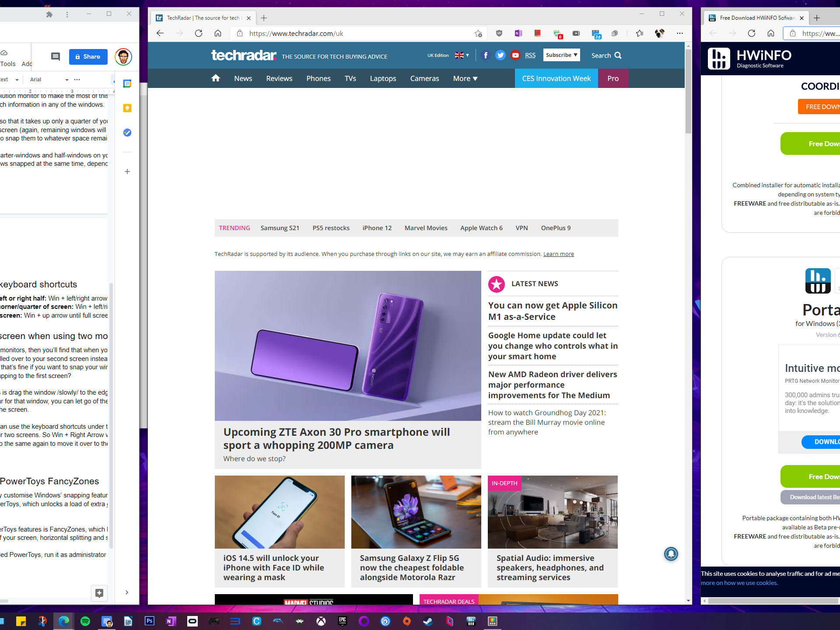Open the CES Innovation Week tab
Screen dimensions: 840x630
point(556,78)
